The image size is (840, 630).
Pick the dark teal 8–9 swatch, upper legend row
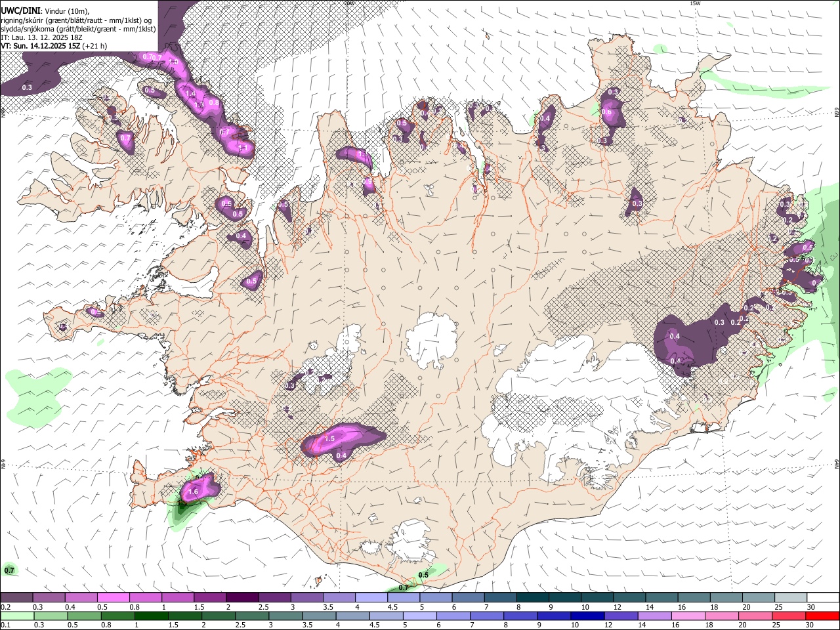pyautogui.click(x=533, y=597)
